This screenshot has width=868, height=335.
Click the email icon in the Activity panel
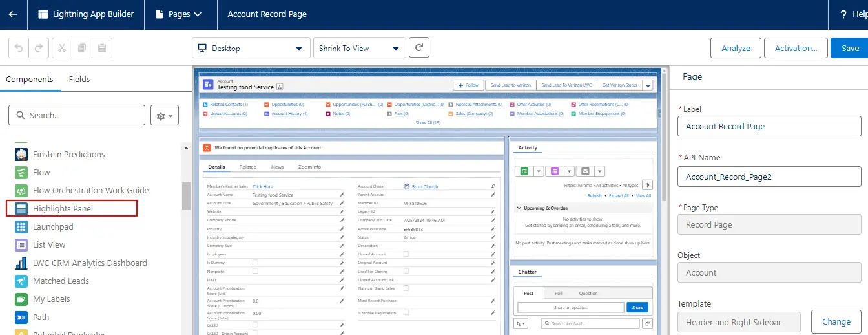(585, 171)
